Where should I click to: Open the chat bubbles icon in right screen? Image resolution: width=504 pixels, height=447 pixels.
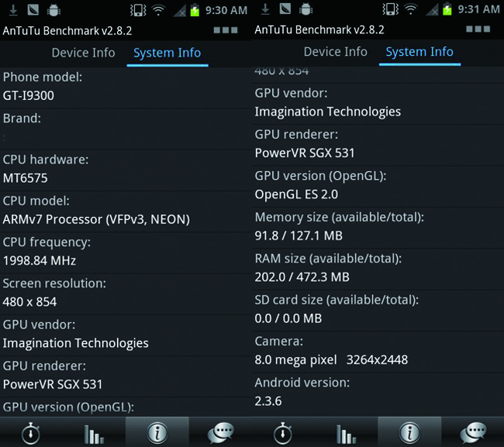[x=473, y=433]
